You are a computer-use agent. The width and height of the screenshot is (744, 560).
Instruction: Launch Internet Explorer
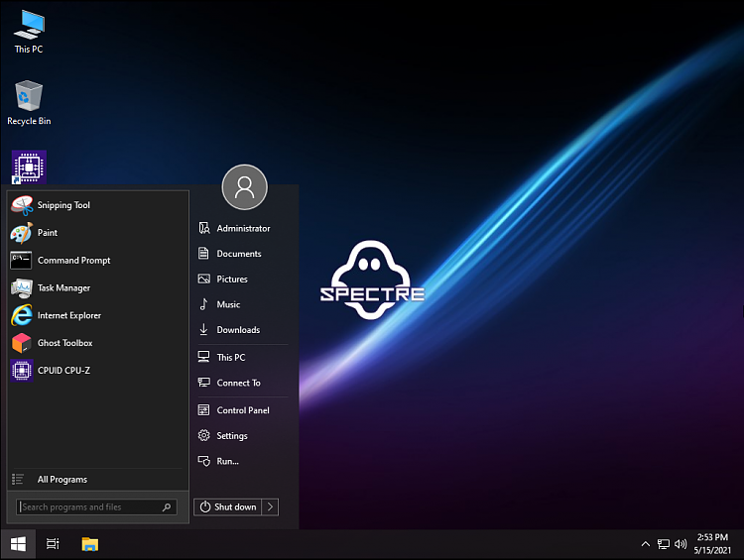point(98,315)
